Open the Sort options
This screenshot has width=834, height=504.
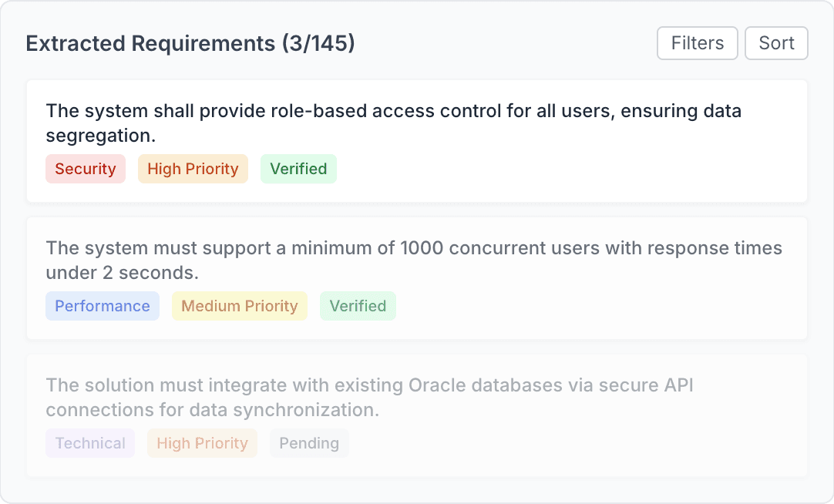pyautogui.click(x=776, y=43)
